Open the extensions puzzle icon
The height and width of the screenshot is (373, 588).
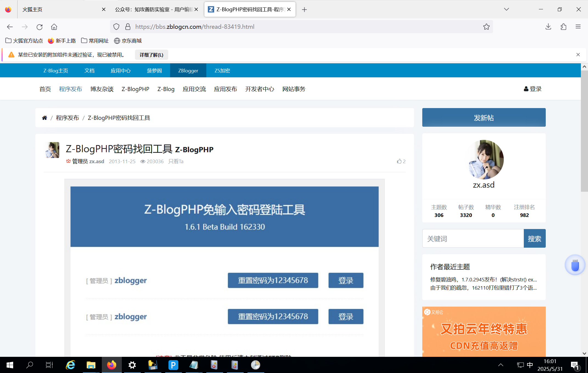[x=563, y=27]
